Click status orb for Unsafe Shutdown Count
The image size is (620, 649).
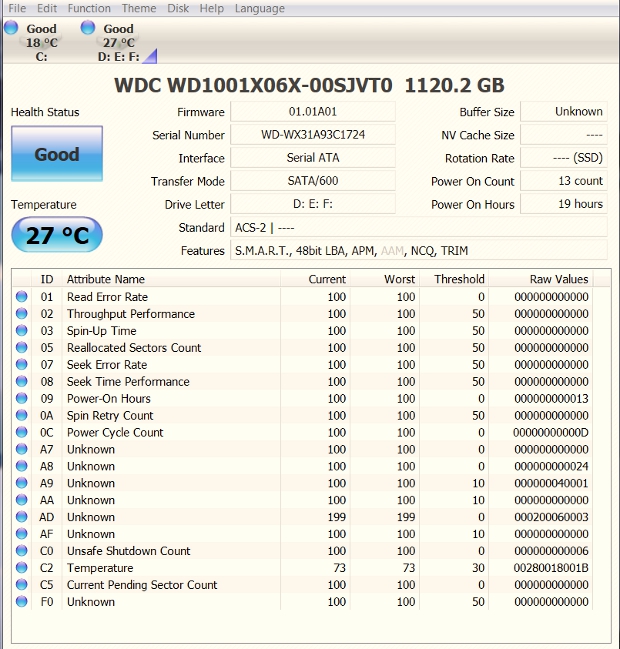[22, 551]
